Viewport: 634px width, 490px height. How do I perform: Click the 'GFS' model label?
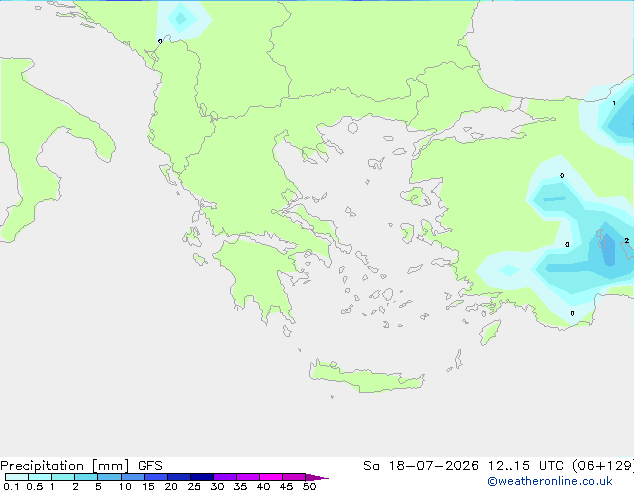[x=150, y=466]
